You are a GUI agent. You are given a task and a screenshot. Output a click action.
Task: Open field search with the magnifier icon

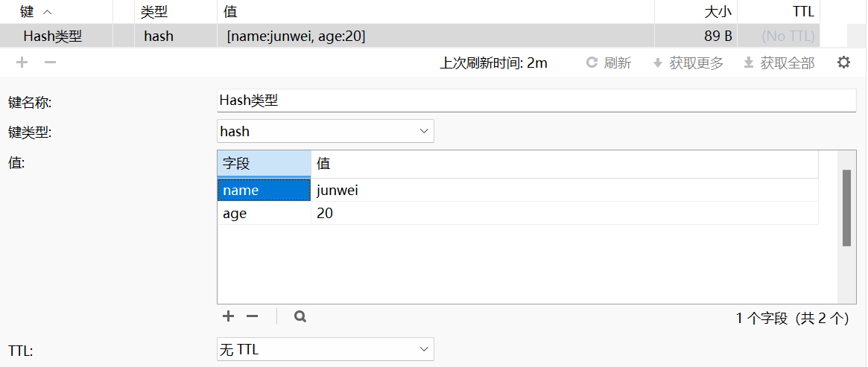(x=300, y=316)
